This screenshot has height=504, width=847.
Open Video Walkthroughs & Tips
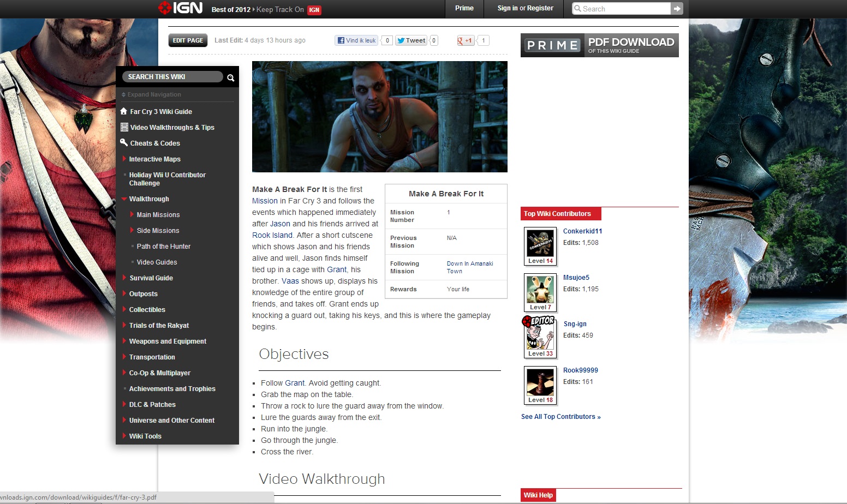point(172,127)
